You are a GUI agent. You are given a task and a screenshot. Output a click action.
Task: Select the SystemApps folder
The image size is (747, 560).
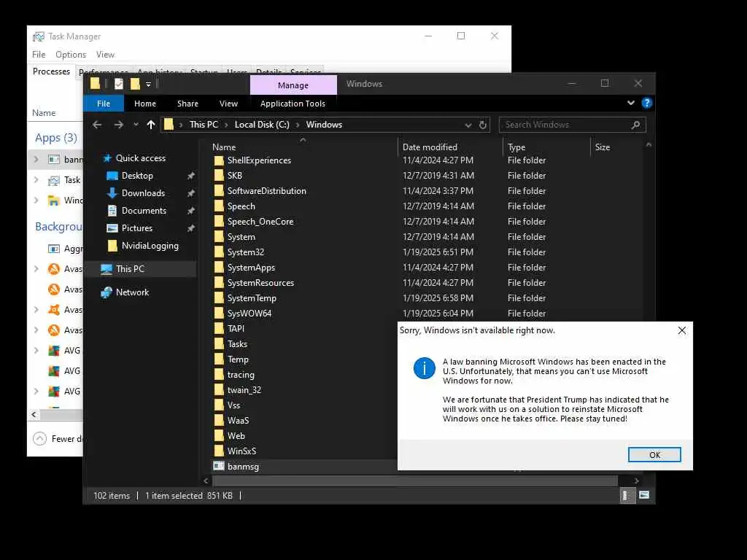(251, 268)
